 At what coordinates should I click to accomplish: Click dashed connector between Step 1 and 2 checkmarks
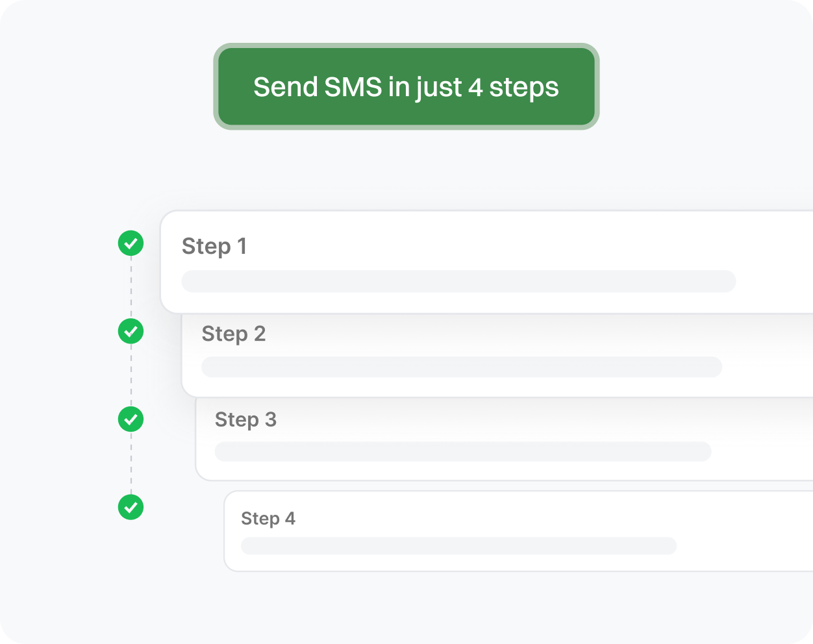[131, 287]
